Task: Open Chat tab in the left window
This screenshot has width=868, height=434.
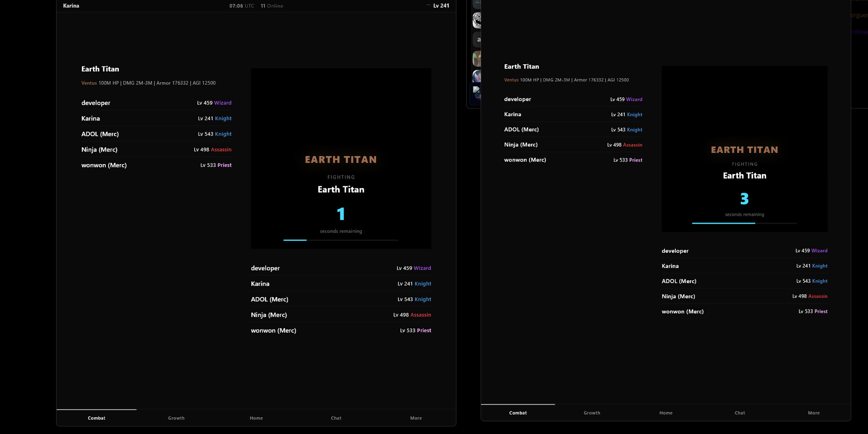Action: (x=336, y=418)
